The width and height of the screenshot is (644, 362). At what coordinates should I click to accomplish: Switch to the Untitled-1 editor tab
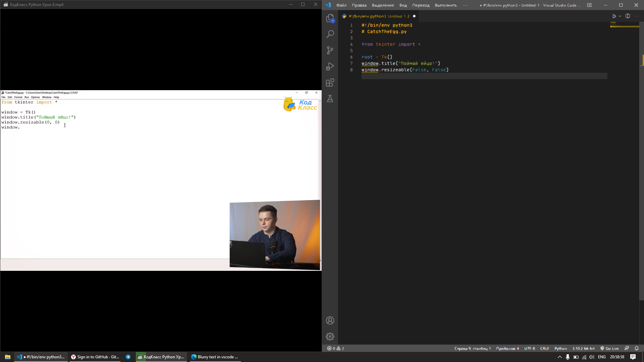376,16
